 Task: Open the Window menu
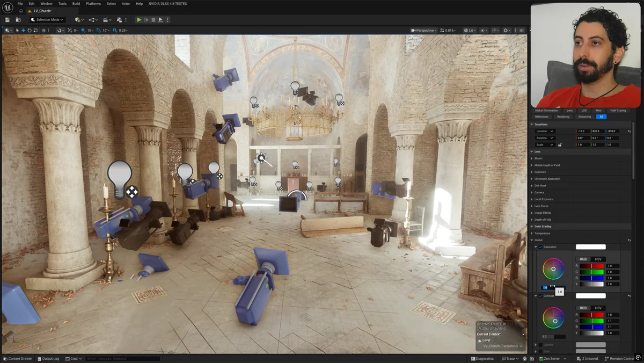coord(46,4)
